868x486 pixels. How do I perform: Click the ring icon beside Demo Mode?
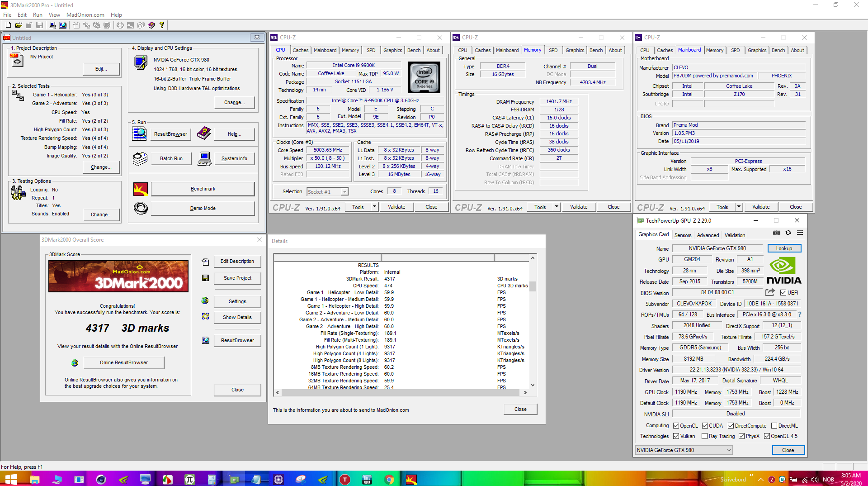pyautogui.click(x=141, y=208)
